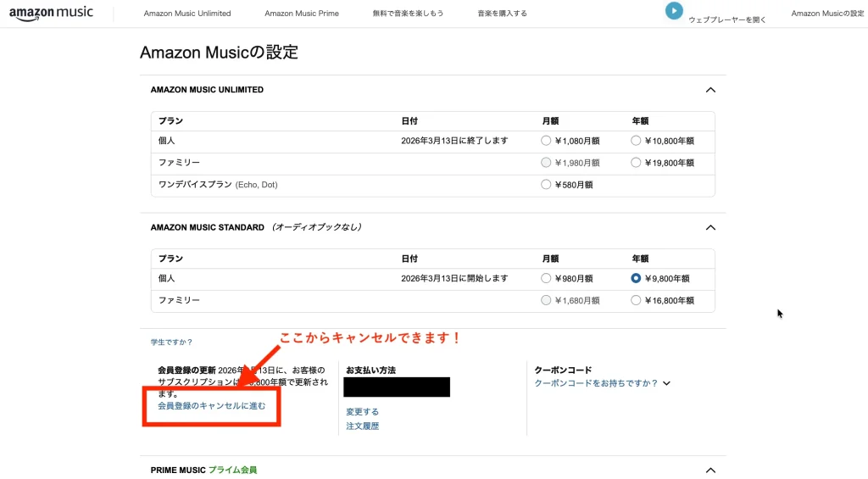This screenshot has height=479, width=868.
Task: Open 音楽を購入する nav item
Action: point(502,14)
